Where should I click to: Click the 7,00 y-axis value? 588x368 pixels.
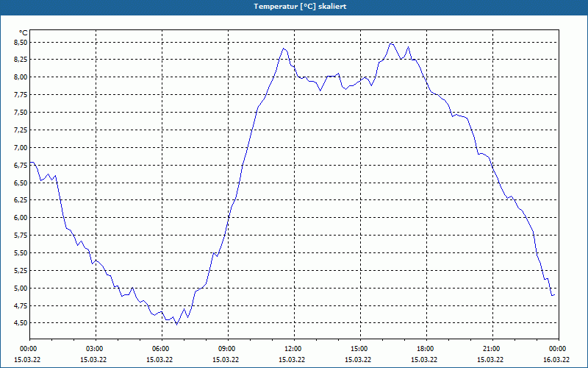pos(21,148)
